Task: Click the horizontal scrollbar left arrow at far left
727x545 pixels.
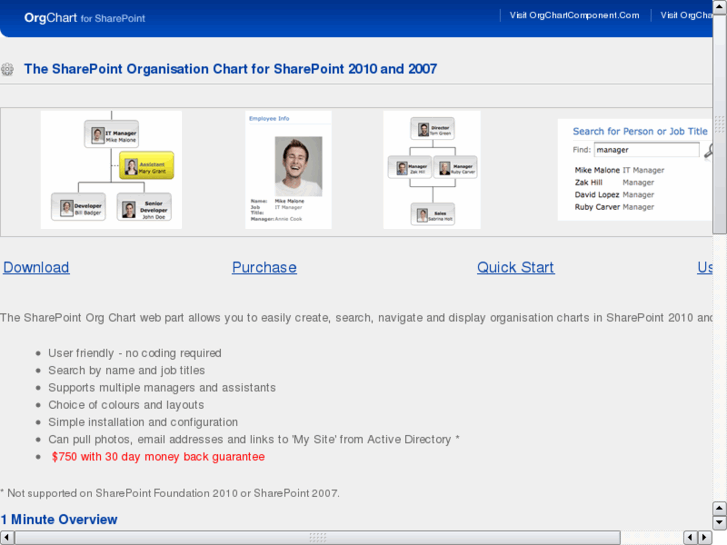Action: (7, 538)
